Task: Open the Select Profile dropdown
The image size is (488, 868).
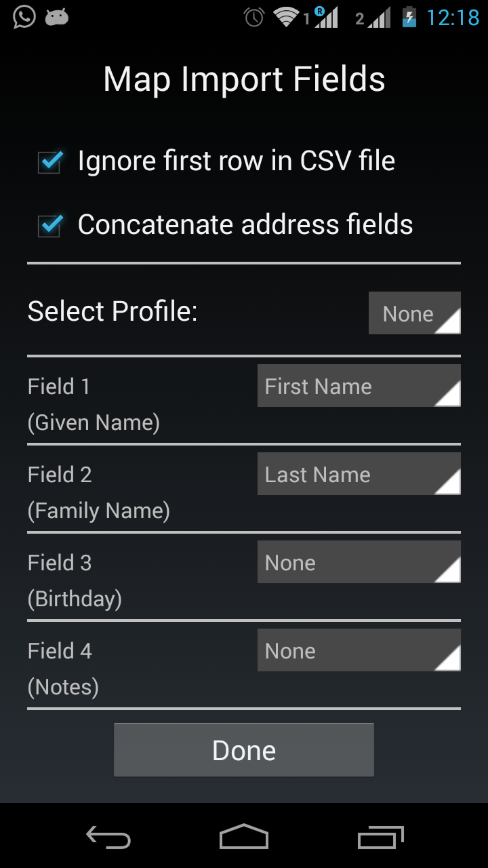Action: coord(414,313)
